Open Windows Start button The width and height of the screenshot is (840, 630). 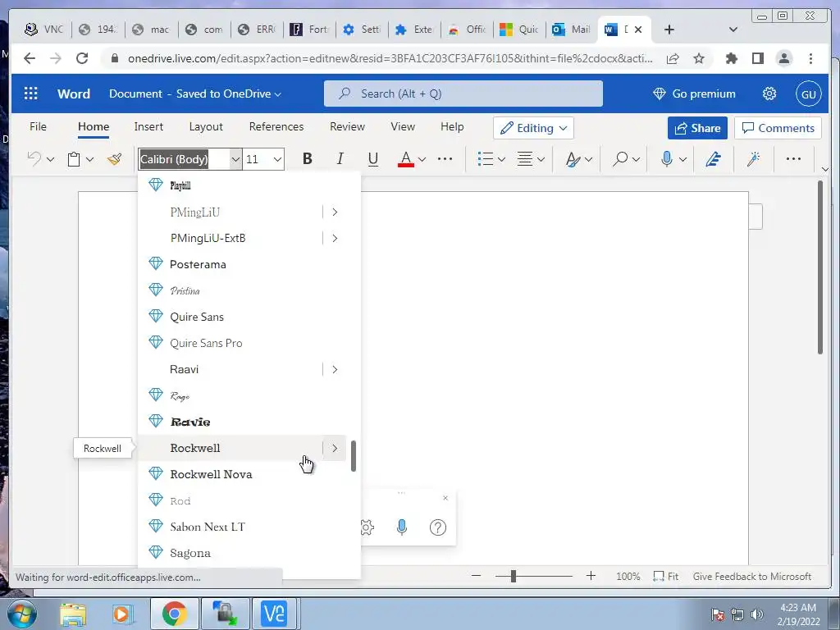pos(21,614)
